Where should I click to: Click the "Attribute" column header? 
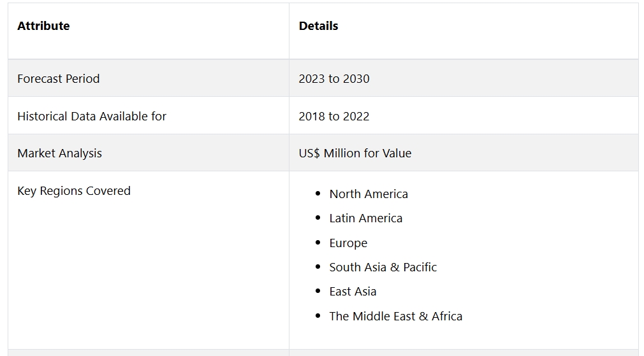[43, 26]
